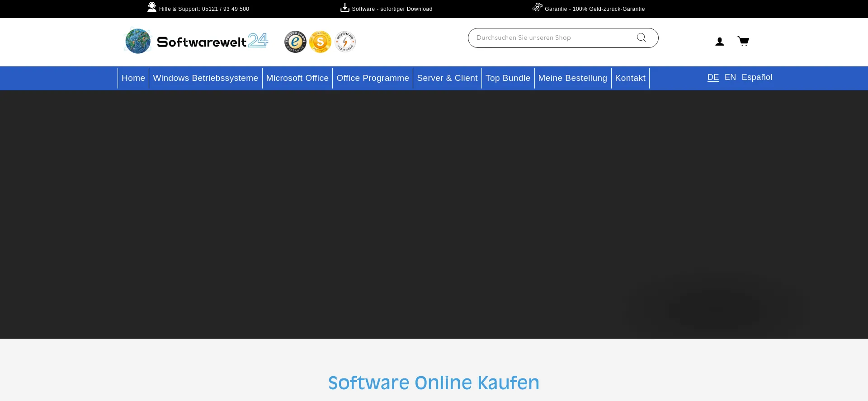Open the Top Bundle menu item
The image size is (868, 401).
tap(508, 78)
